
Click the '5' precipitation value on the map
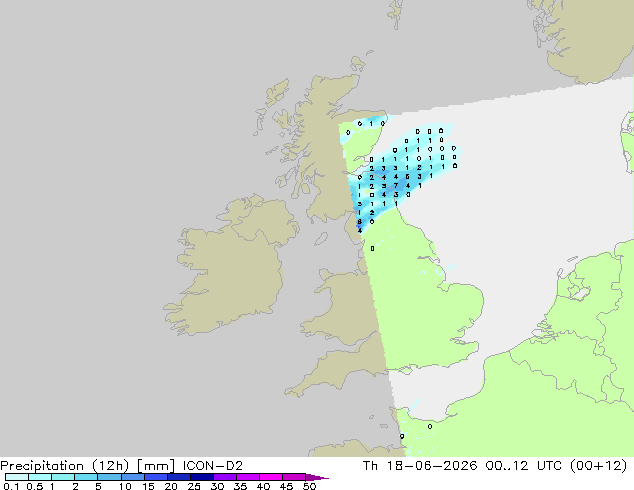[x=408, y=177]
